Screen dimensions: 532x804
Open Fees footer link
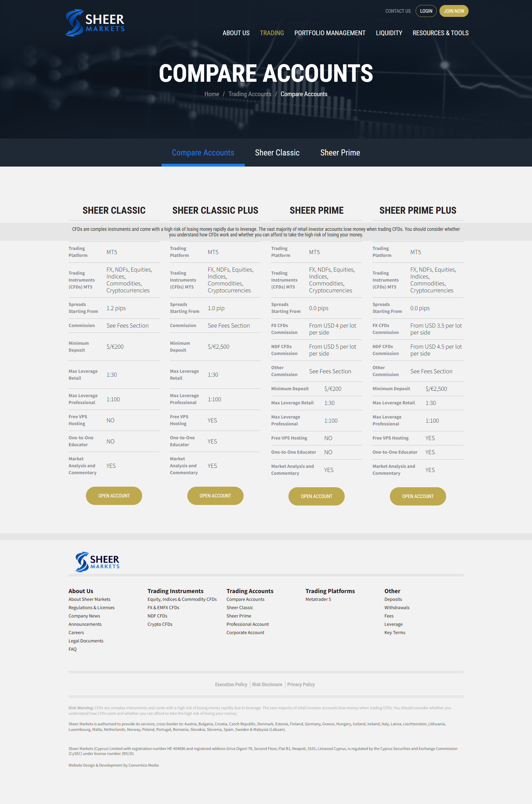click(389, 616)
